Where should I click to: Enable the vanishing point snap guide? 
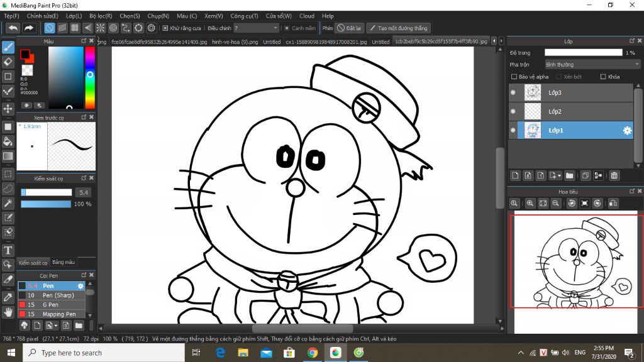[87, 28]
